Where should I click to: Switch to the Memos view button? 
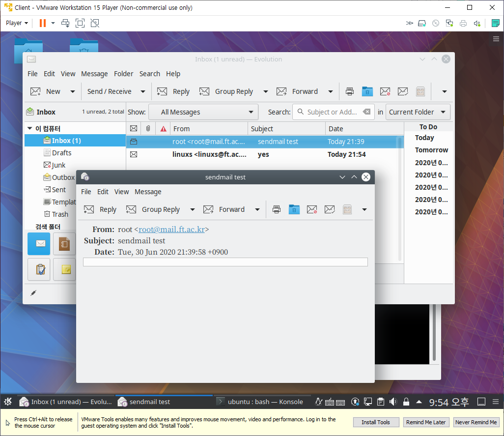64,269
